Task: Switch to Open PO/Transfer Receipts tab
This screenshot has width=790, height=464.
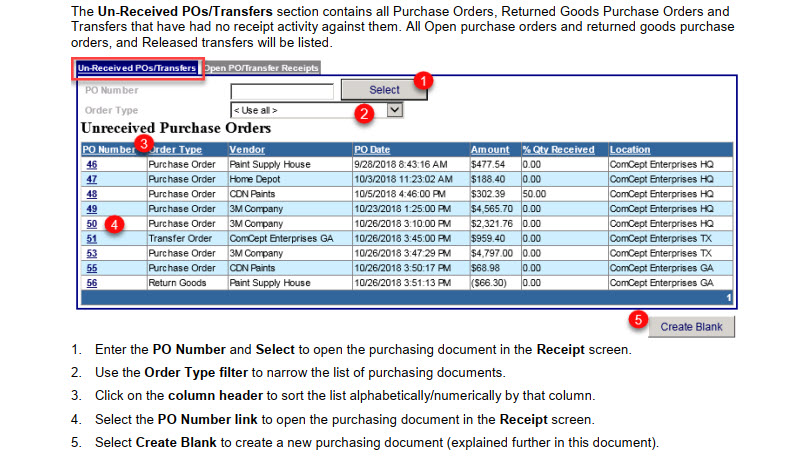Action: [261, 68]
